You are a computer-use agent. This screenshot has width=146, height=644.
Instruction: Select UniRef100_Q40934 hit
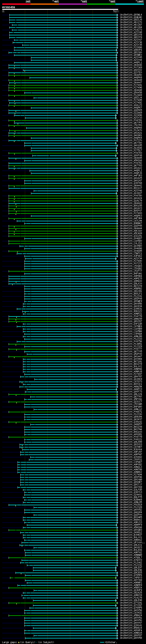pyautogui.click(x=131, y=306)
